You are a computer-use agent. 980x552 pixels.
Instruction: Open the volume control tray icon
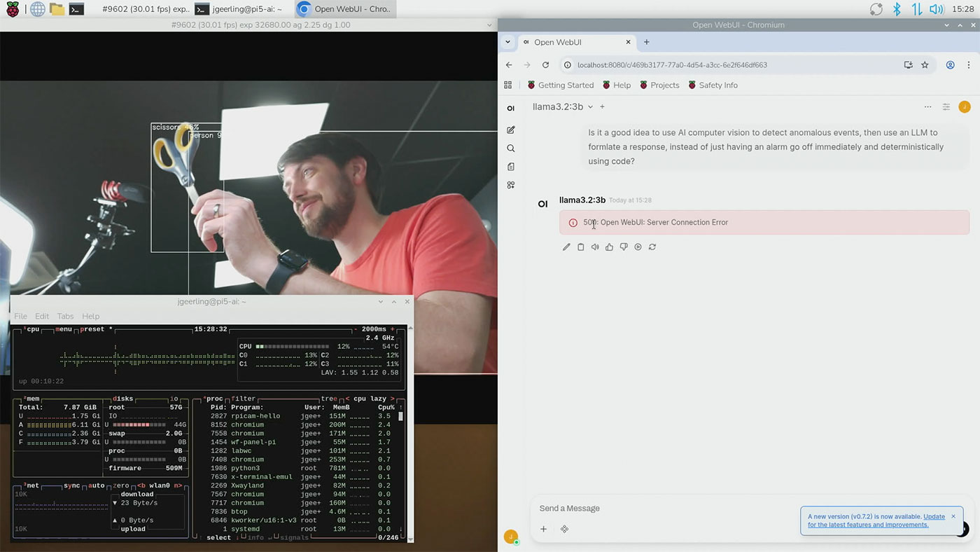tap(937, 9)
